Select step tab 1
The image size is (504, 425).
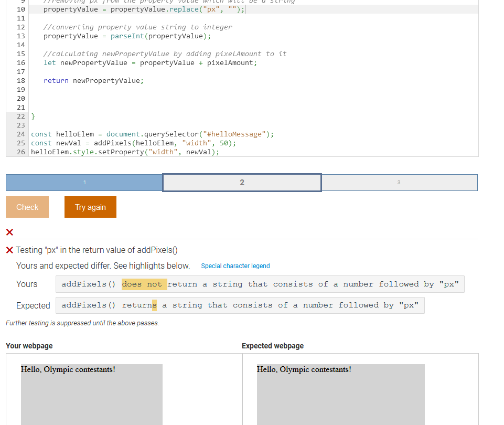tap(84, 182)
